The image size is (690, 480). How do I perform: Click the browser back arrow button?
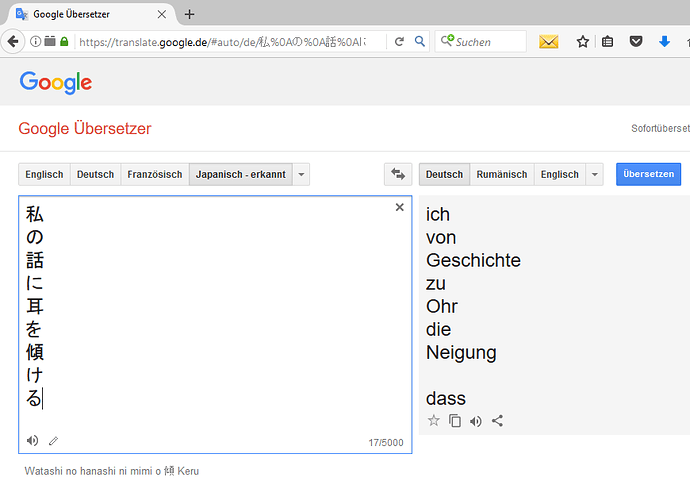(13, 42)
